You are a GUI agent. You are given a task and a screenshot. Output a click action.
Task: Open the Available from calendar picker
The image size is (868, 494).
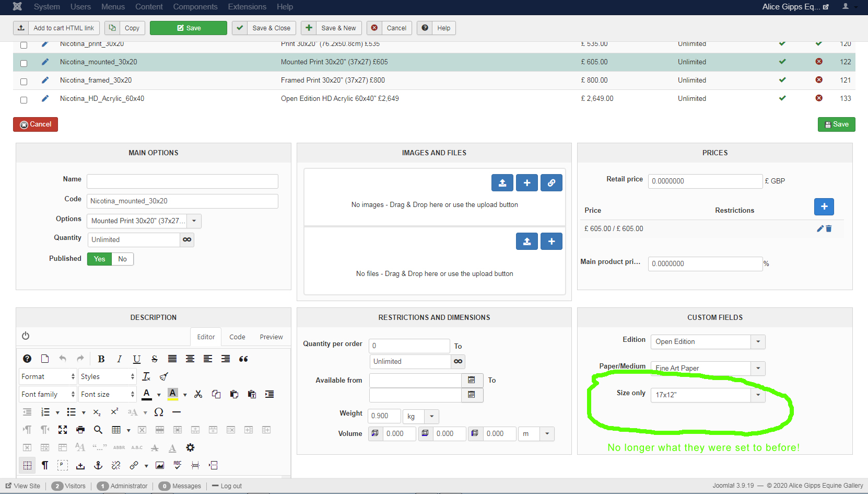point(472,380)
